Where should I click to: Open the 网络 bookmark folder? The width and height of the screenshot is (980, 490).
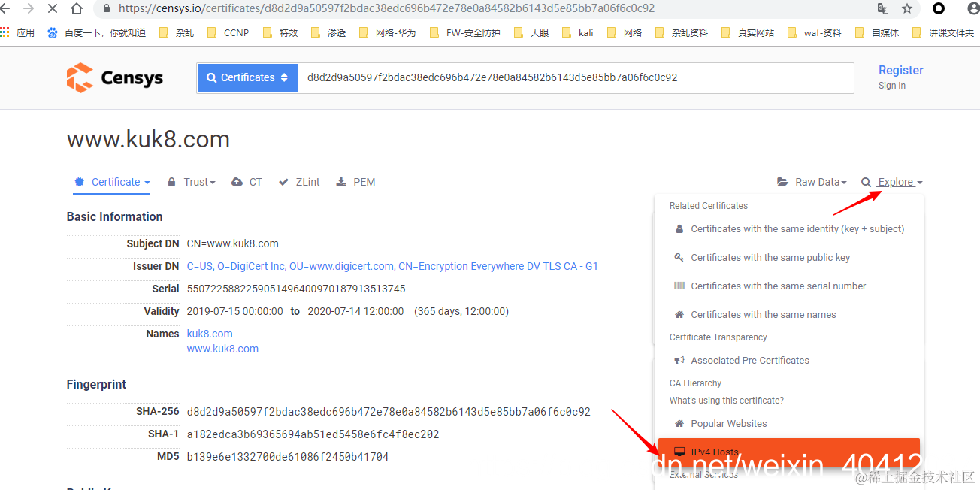(624, 32)
